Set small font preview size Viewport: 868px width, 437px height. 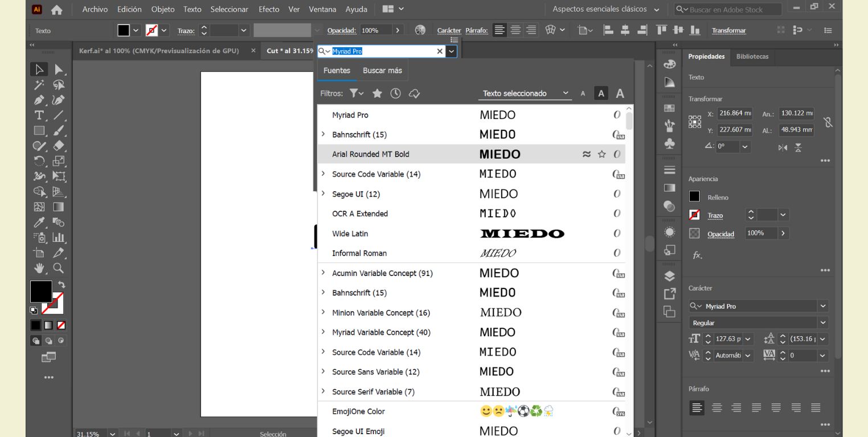(583, 94)
